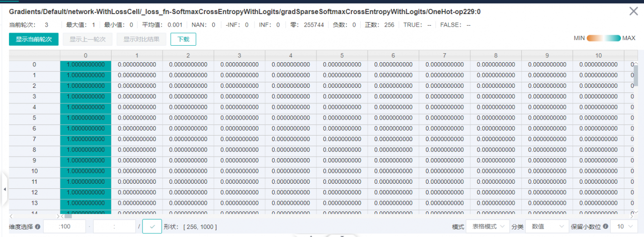The image size is (644, 237).
Task: Click the 正数: 256 statistic
Action: (x=379, y=25)
